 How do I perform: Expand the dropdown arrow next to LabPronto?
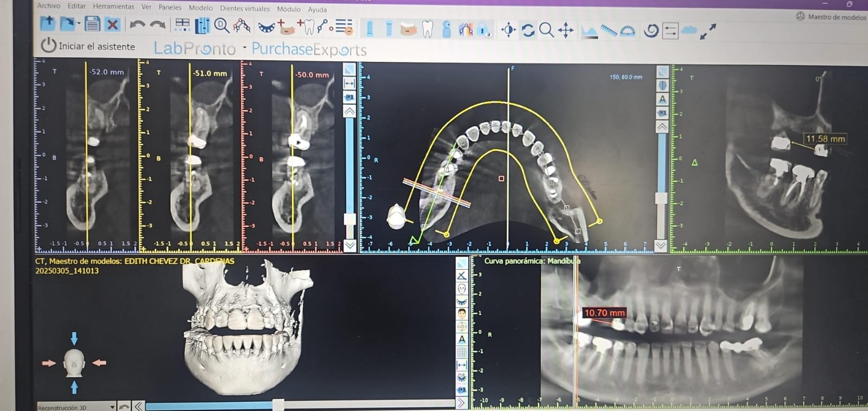pos(244,47)
